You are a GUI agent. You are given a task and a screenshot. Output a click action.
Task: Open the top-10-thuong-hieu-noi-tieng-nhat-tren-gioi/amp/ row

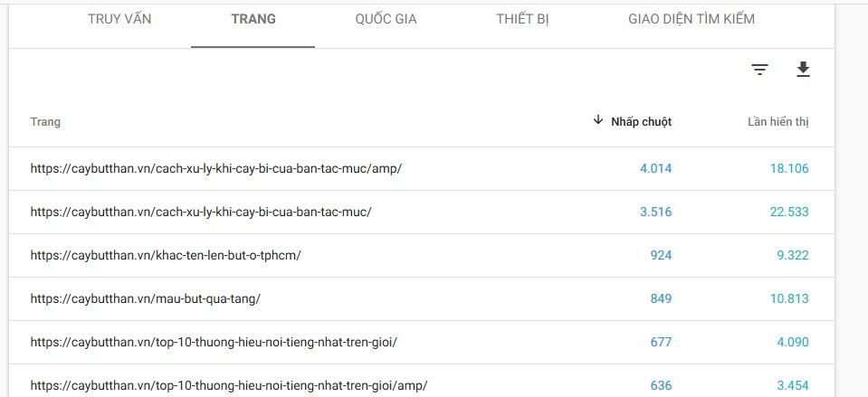coord(228,385)
